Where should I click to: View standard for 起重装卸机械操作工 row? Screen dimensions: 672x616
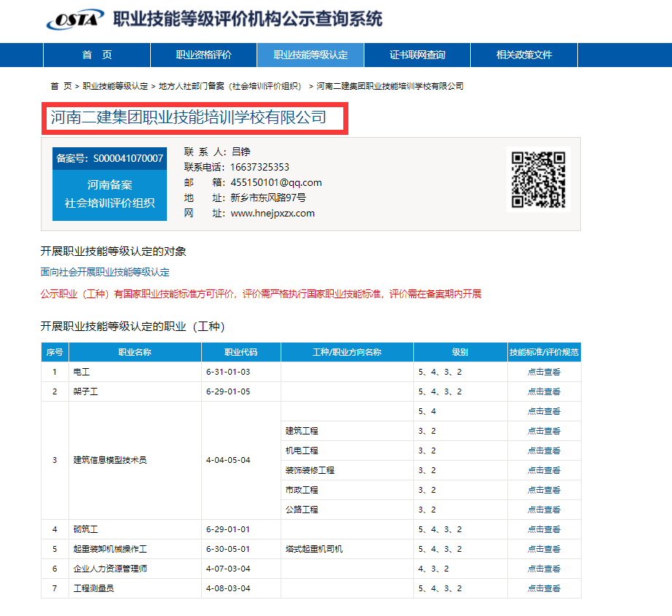[544, 549]
